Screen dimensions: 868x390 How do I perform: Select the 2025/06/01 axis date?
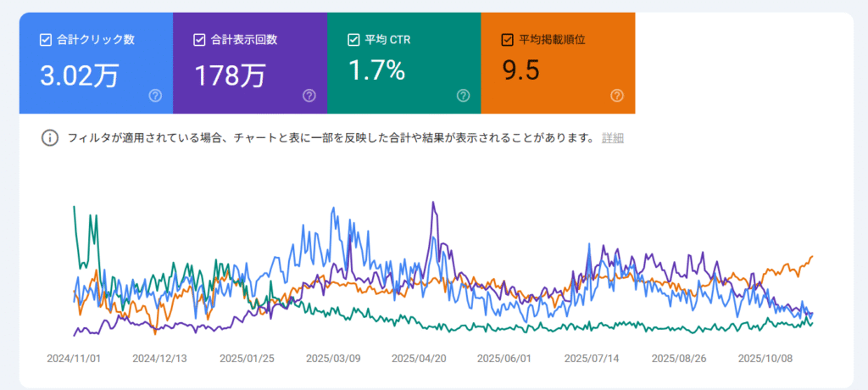coord(506,358)
